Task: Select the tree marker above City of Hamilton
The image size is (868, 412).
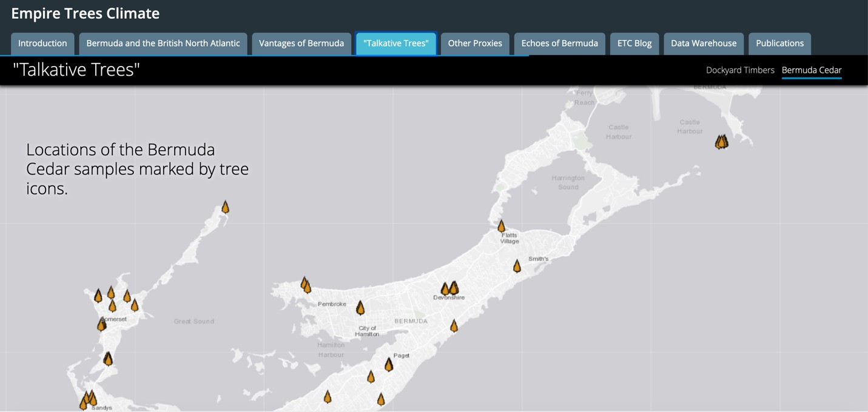Action: point(360,308)
